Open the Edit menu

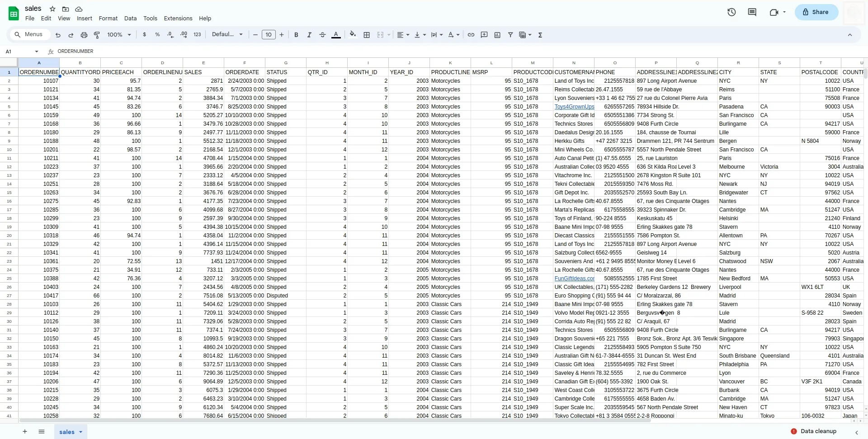pyautogui.click(x=46, y=19)
